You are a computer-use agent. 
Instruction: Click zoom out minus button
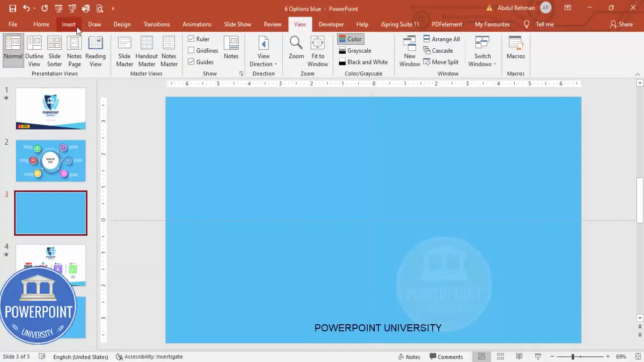pyautogui.click(x=552, y=356)
